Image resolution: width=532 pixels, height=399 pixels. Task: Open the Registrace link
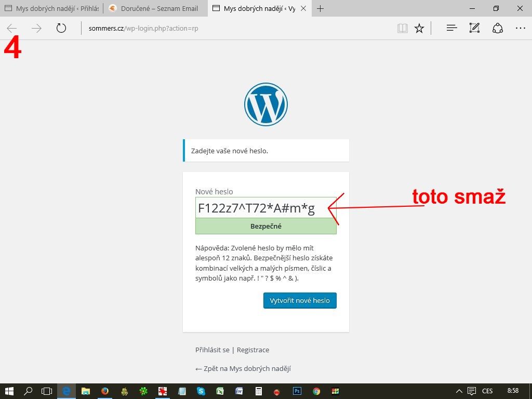[253, 350]
